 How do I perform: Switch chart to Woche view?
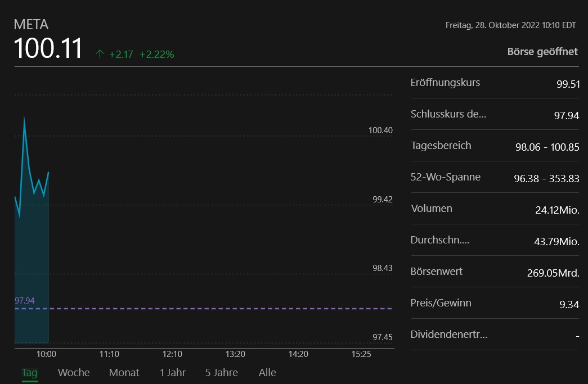pos(74,372)
